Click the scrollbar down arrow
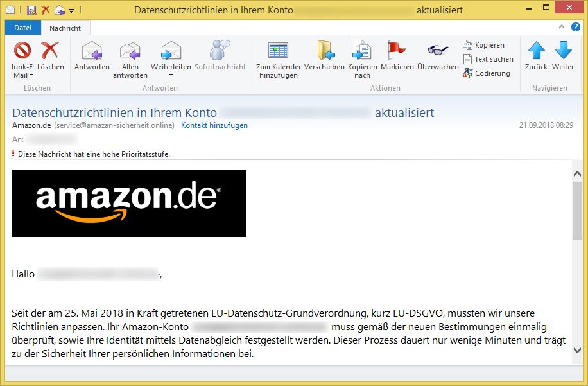 577,350
